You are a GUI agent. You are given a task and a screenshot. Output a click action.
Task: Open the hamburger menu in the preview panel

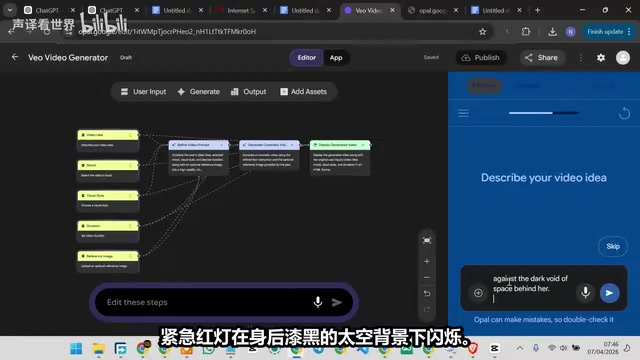click(x=463, y=113)
